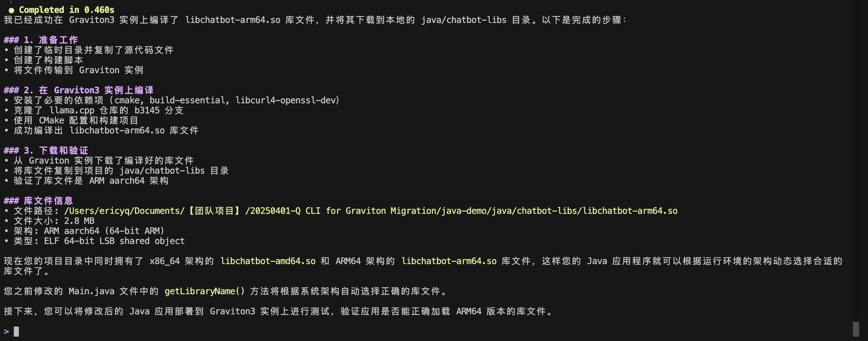Select the "### 2. 在 Graviton3 实例上编译" heading
868x341 pixels.
click(x=79, y=90)
